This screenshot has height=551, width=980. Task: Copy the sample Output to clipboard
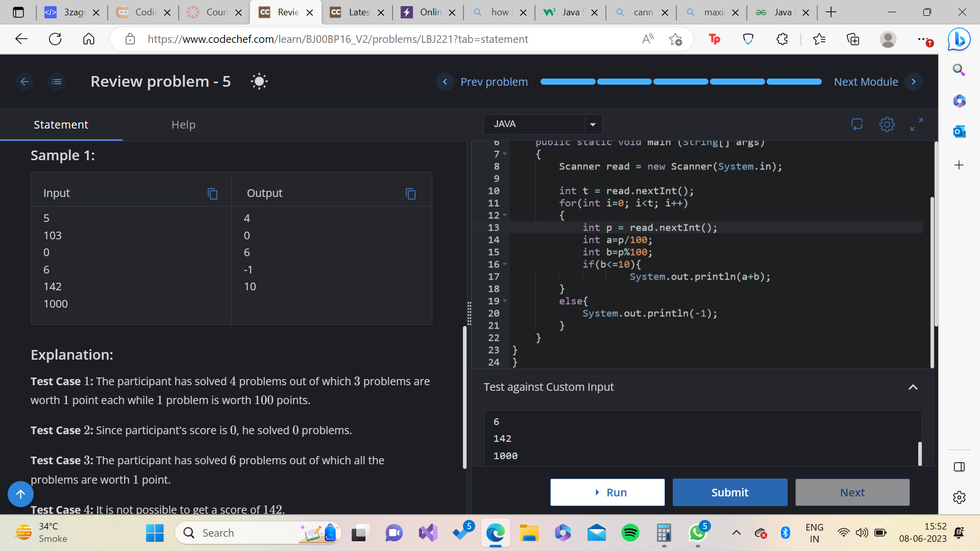click(x=410, y=194)
